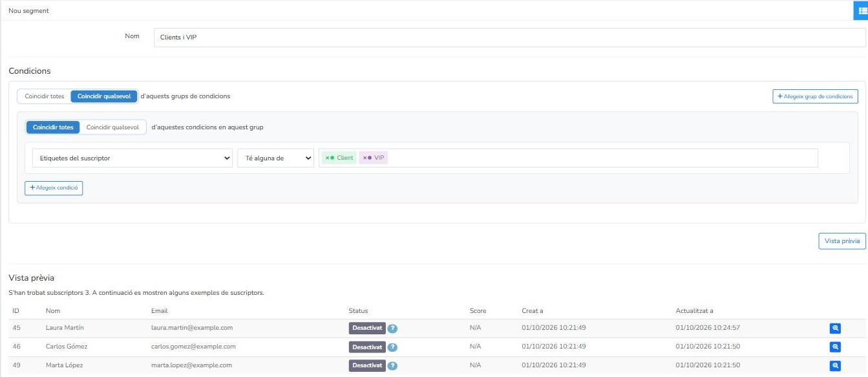Click the 'Creat a' column header

(533, 311)
